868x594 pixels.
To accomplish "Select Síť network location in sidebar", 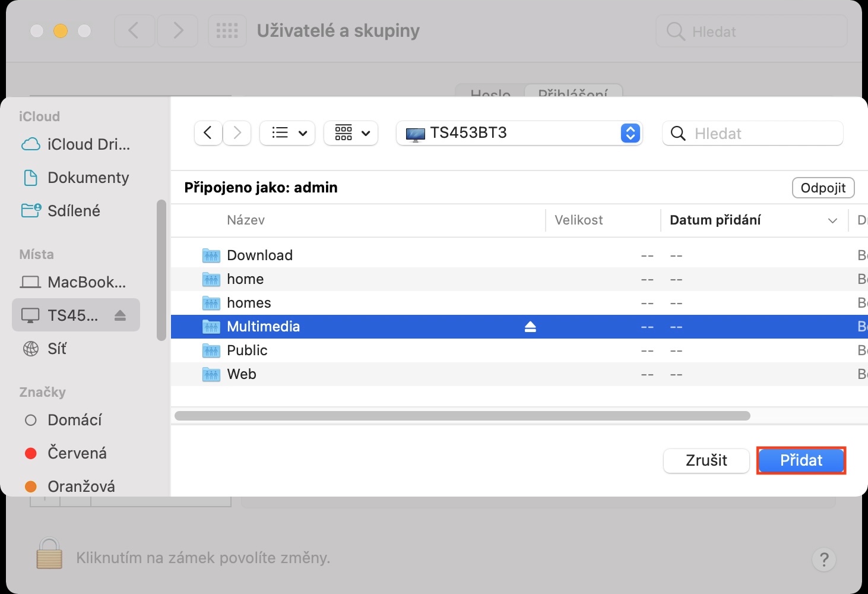I will point(57,349).
